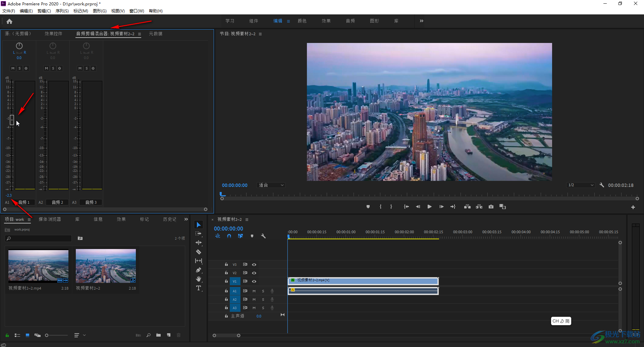Switch to the 媒体浏览器 tab

coord(50,219)
